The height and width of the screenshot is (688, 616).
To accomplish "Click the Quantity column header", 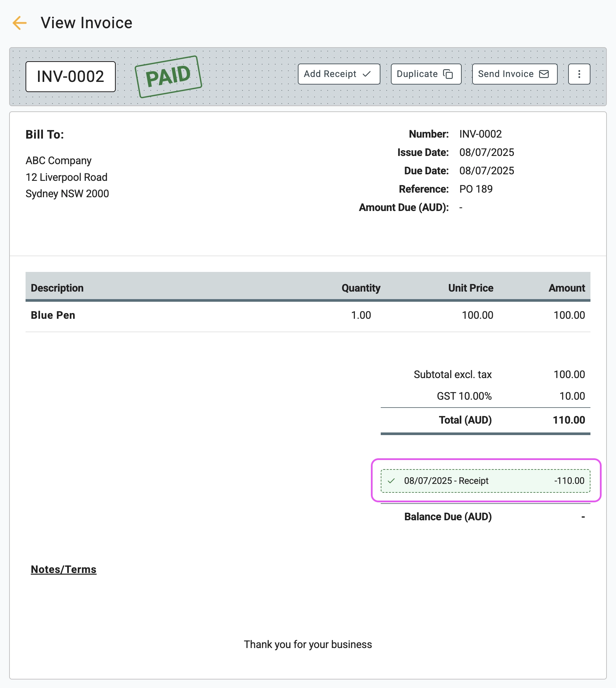I will click(x=361, y=288).
